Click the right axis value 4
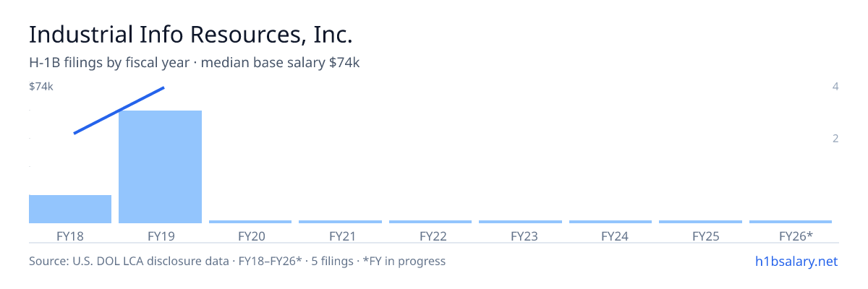868x289 pixels. coord(835,87)
